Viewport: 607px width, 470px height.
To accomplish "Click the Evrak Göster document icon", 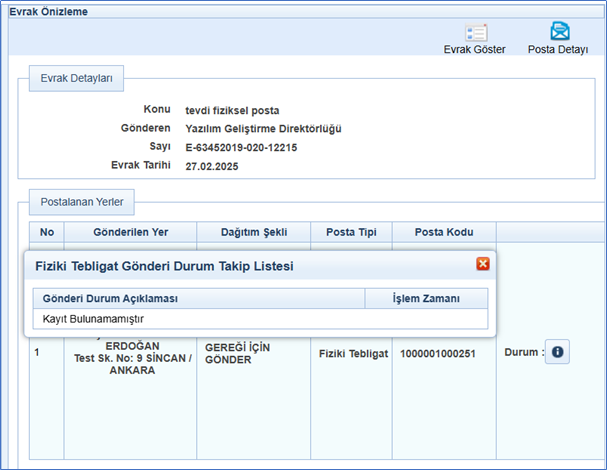I will (x=475, y=32).
